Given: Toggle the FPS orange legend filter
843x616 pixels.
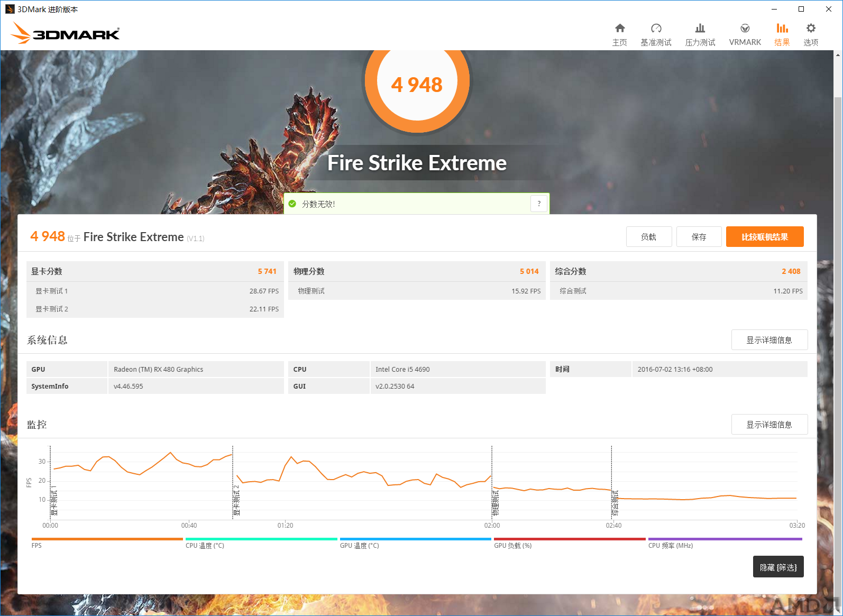Looking at the screenshot, I should pyautogui.click(x=107, y=543).
